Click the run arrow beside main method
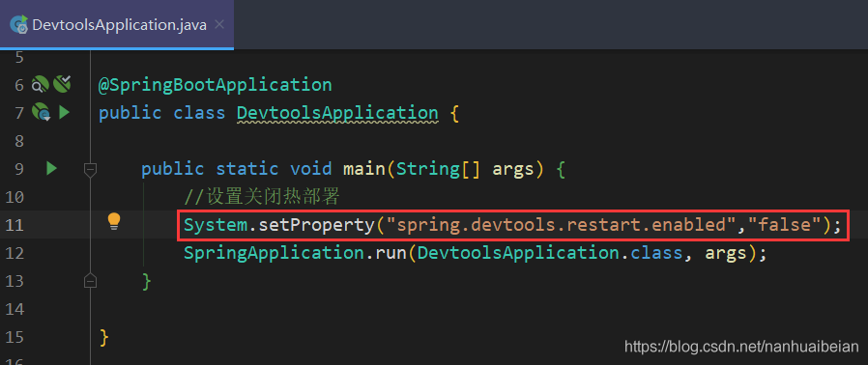 (x=52, y=168)
